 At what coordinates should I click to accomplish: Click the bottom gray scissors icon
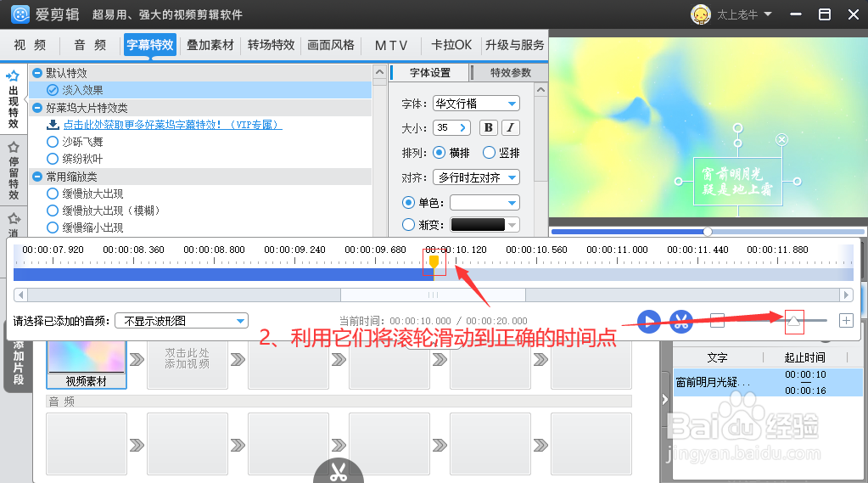339,472
